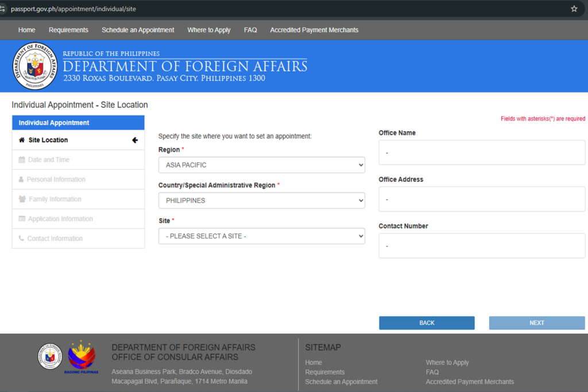Open Schedule an Appointment in top navigation
This screenshot has width=588, height=392.
(138, 30)
